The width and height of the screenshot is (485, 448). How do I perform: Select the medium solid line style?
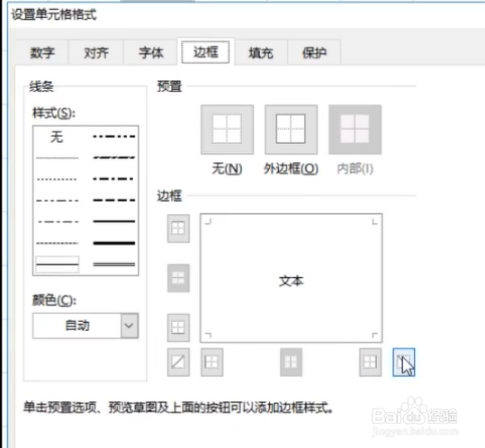pyautogui.click(x=114, y=221)
